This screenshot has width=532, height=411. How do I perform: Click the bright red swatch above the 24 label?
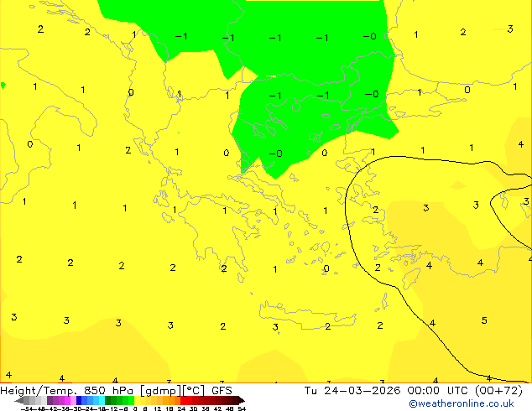183,400
